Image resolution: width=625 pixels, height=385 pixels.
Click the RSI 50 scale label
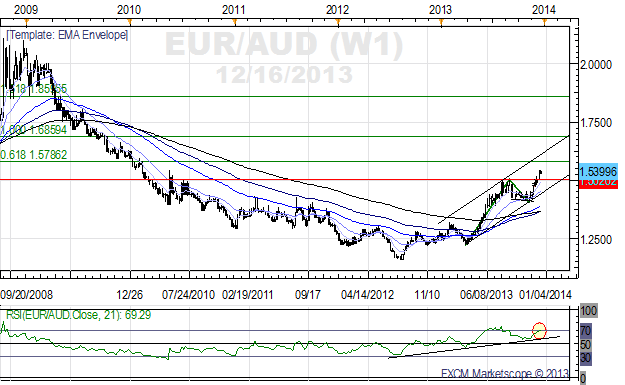(x=586, y=344)
